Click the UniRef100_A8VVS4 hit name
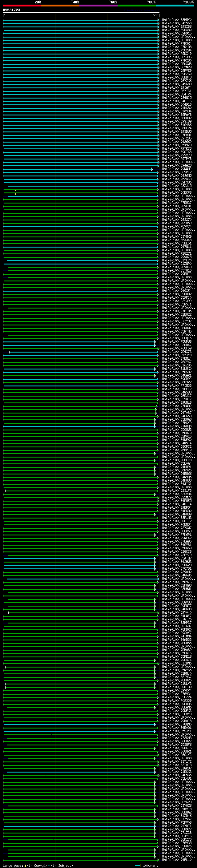Viewport: 197px width, 868px height. (177, 226)
